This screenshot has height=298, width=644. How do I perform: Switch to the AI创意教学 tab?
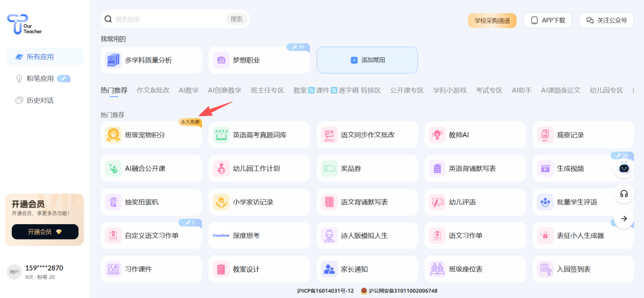tap(225, 91)
